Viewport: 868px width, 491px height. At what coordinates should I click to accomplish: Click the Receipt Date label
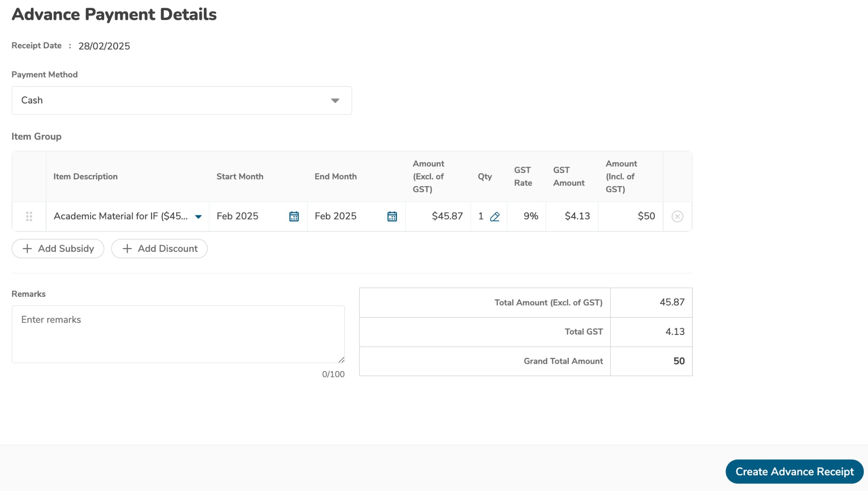click(x=36, y=45)
